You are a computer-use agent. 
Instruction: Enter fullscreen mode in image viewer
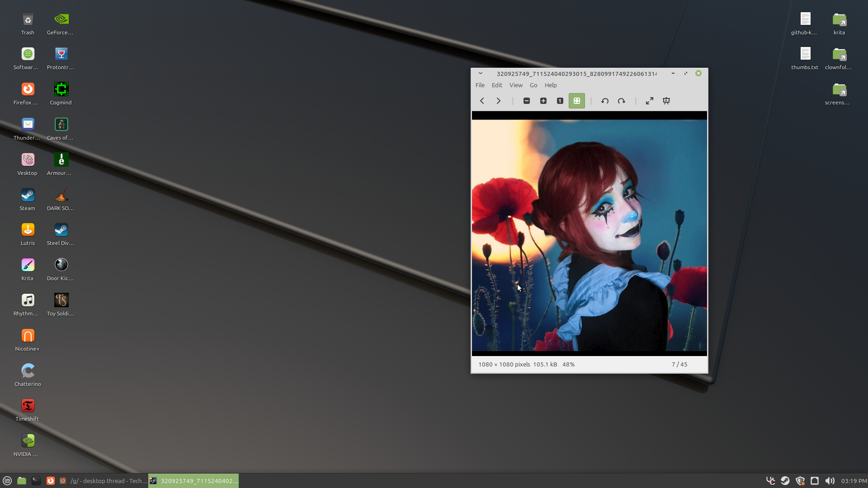point(650,101)
